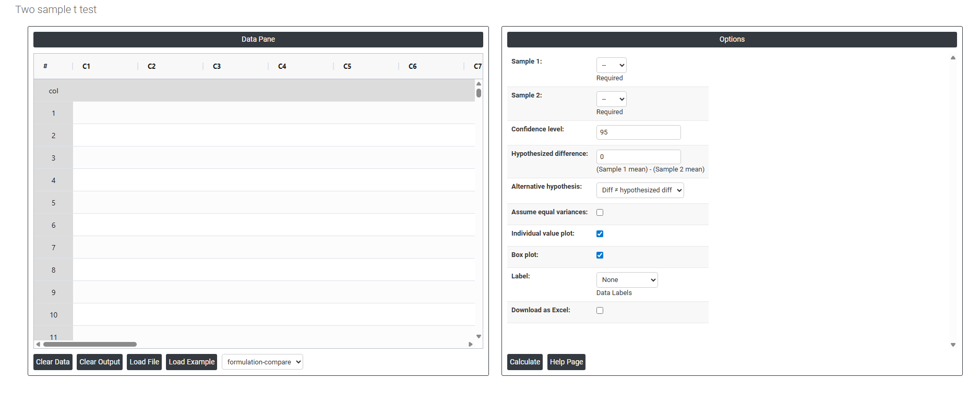Click the data grid left scroll arrow
Viewport: 980px width, 404px height.
[x=38, y=345]
